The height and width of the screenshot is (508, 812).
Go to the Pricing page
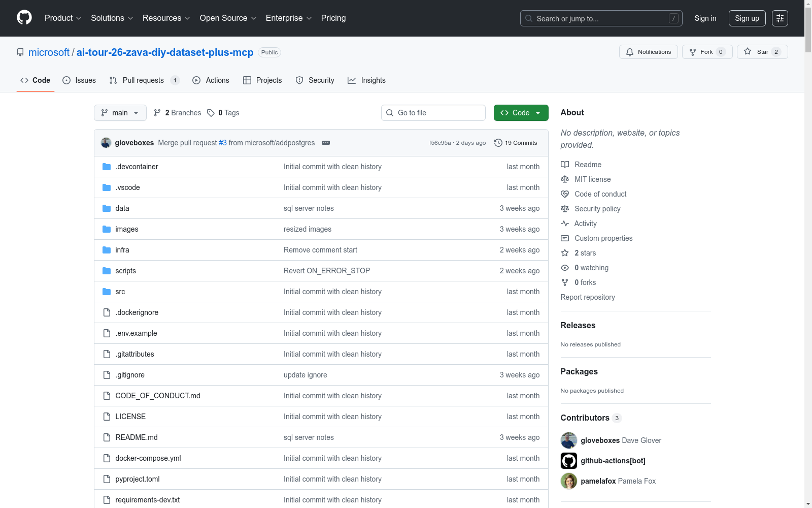(x=333, y=18)
